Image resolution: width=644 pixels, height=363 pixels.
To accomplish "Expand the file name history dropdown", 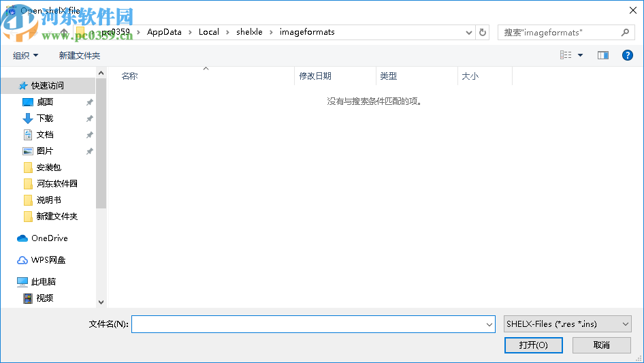I will click(x=489, y=324).
